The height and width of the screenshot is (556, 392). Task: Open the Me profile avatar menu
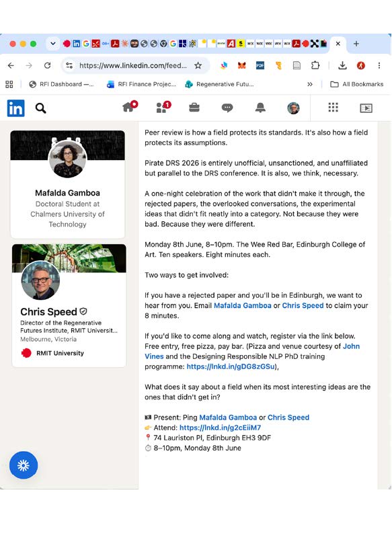[x=293, y=108]
